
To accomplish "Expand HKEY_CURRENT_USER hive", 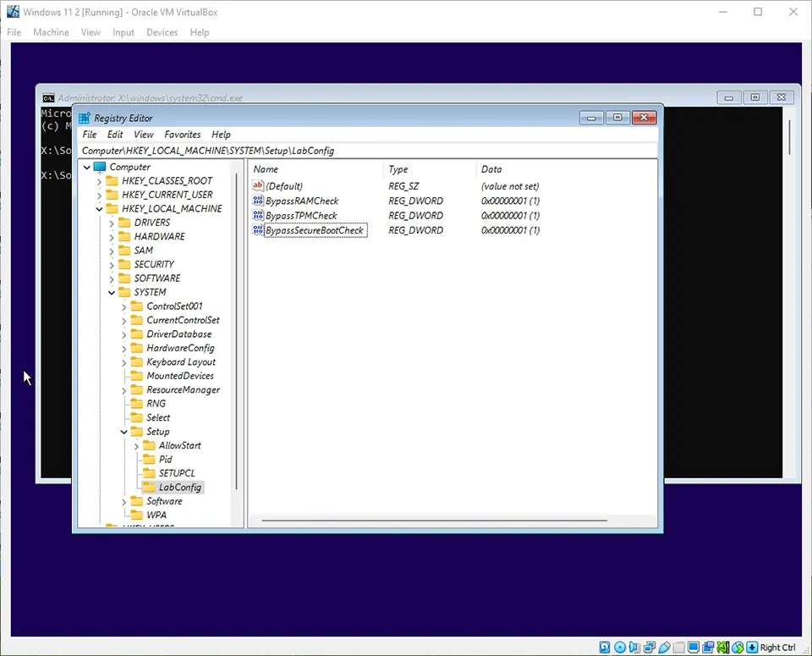I will point(100,196).
